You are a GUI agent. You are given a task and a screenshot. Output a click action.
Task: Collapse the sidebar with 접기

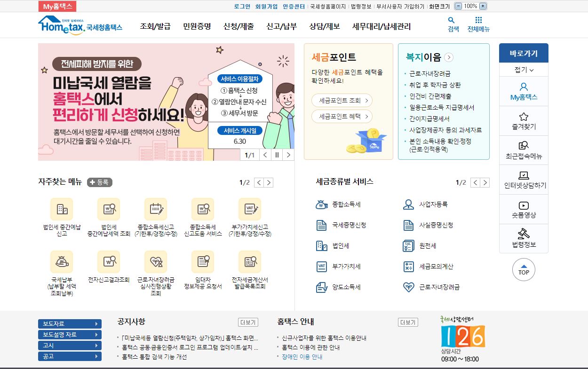click(524, 70)
